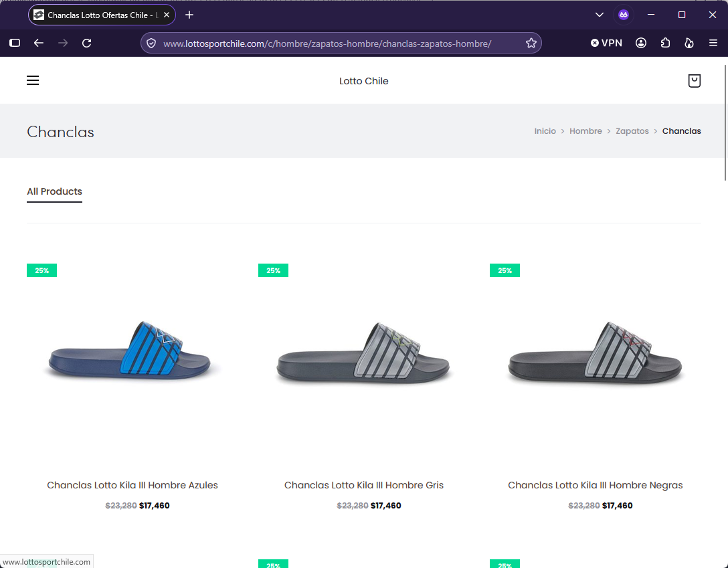Open the grey Kila III sandal image
The image size is (728, 568).
(x=364, y=352)
